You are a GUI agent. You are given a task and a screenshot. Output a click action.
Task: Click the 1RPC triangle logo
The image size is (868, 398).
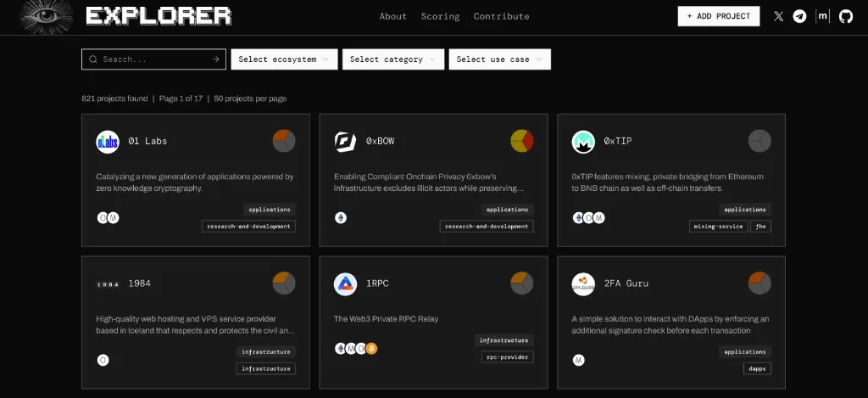coord(346,284)
